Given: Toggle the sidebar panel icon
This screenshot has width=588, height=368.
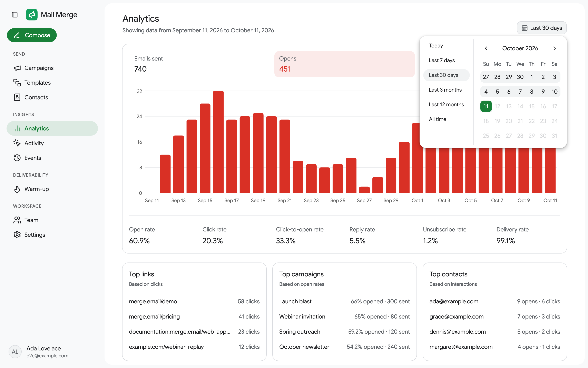Looking at the screenshot, I should (14, 15).
